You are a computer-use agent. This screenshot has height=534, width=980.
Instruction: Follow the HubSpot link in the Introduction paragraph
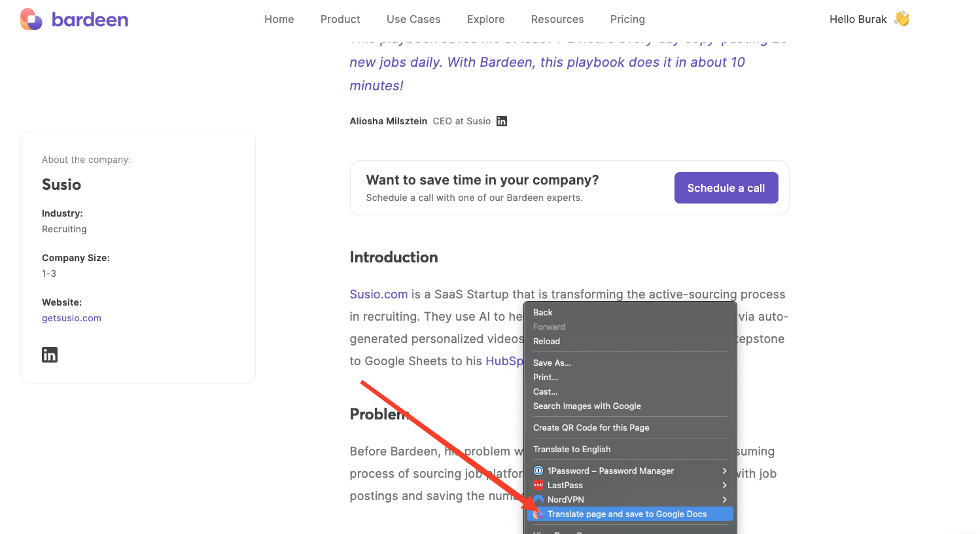[504, 361]
